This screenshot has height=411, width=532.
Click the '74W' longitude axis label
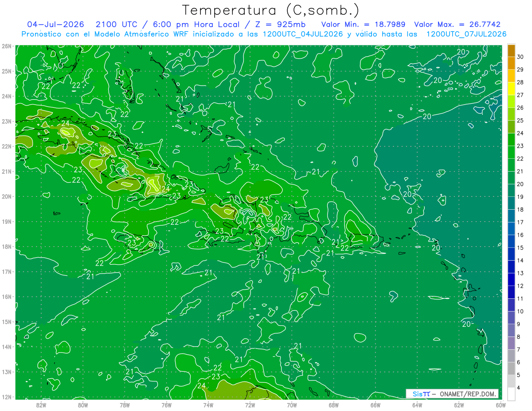coord(208,404)
